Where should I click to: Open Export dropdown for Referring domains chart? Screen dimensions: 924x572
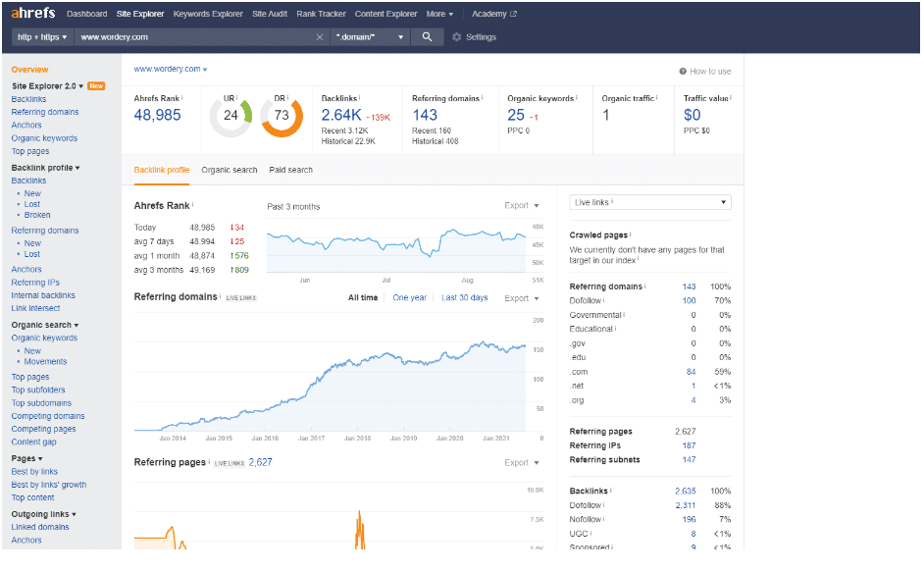[x=522, y=298]
